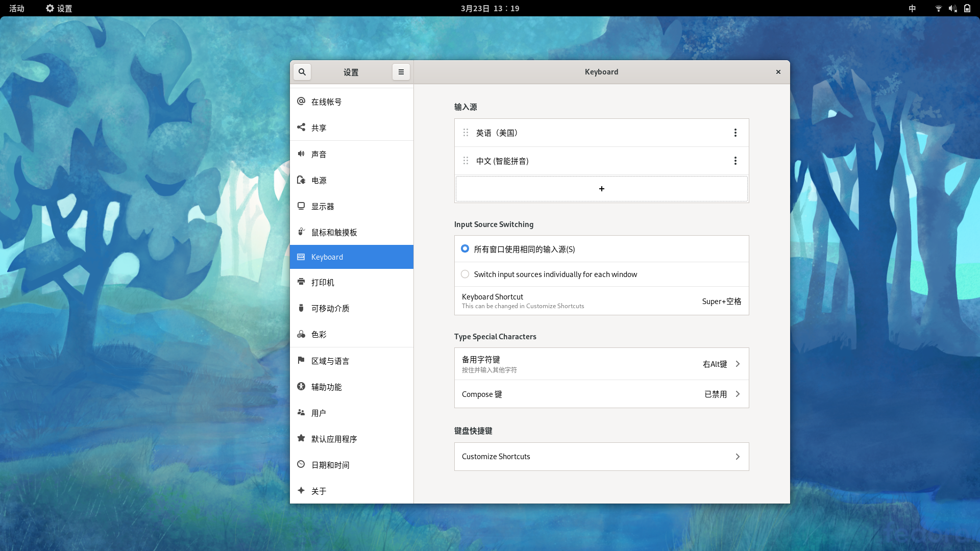Open 鼠标和触摸板 settings panel
Image resolution: width=980 pixels, height=551 pixels.
coord(334,232)
